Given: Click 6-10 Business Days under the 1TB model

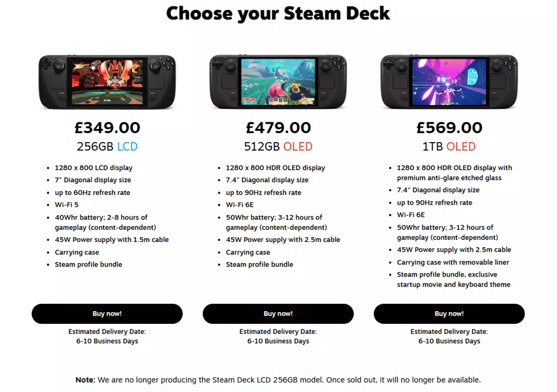Looking at the screenshot, I should pyautogui.click(x=449, y=341).
